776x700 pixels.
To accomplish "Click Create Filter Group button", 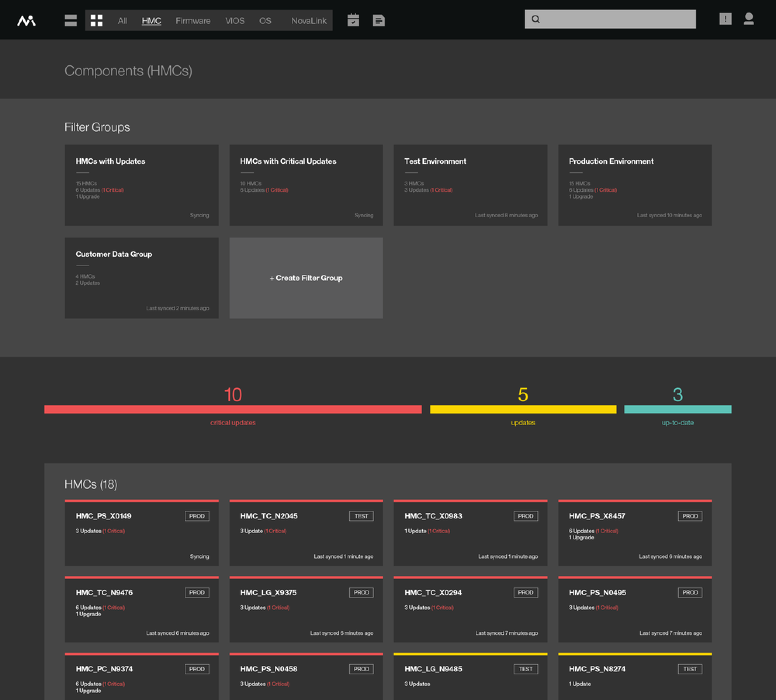I will click(x=306, y=278).
